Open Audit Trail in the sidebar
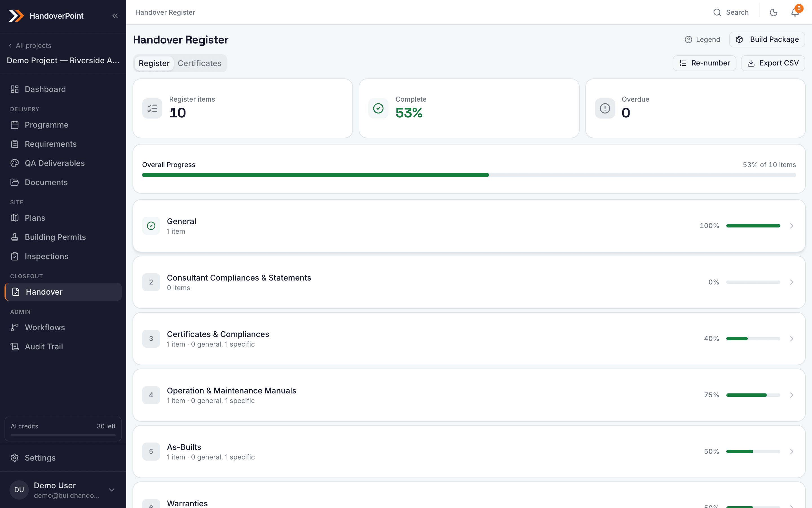The image size is (812, 508). (x=63, y=346)
